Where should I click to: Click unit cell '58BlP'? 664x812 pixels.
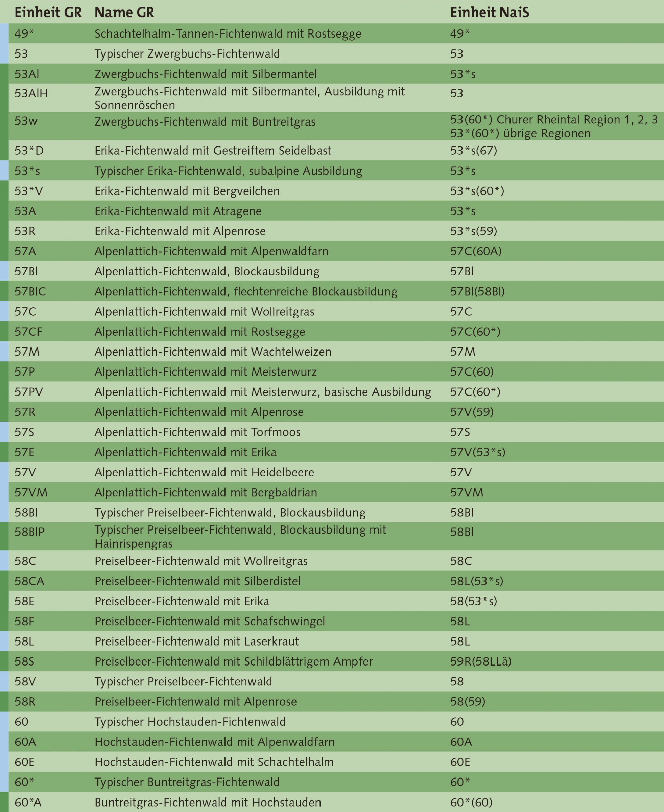29,532
